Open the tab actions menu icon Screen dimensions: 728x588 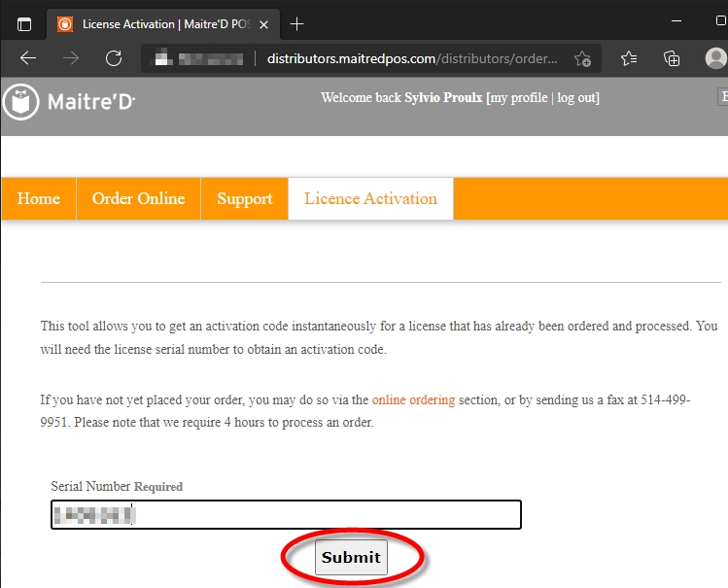click(x=24, y=23)
